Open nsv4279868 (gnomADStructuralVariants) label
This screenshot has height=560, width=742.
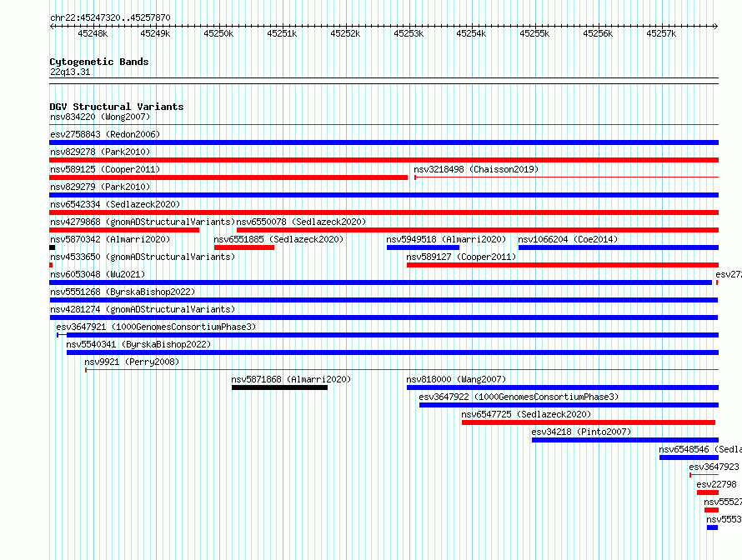[x=143, y=222]
